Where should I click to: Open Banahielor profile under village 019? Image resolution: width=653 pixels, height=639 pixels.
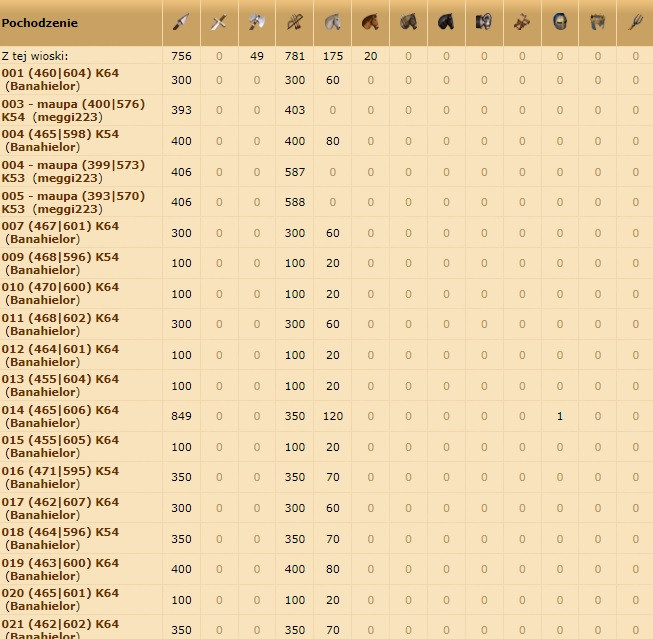(x=42, y=576)
